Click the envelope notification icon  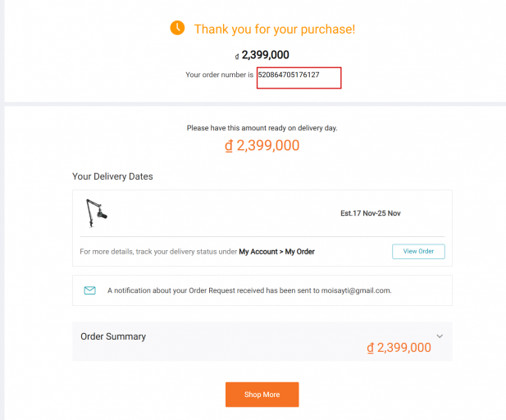point(90,290)
